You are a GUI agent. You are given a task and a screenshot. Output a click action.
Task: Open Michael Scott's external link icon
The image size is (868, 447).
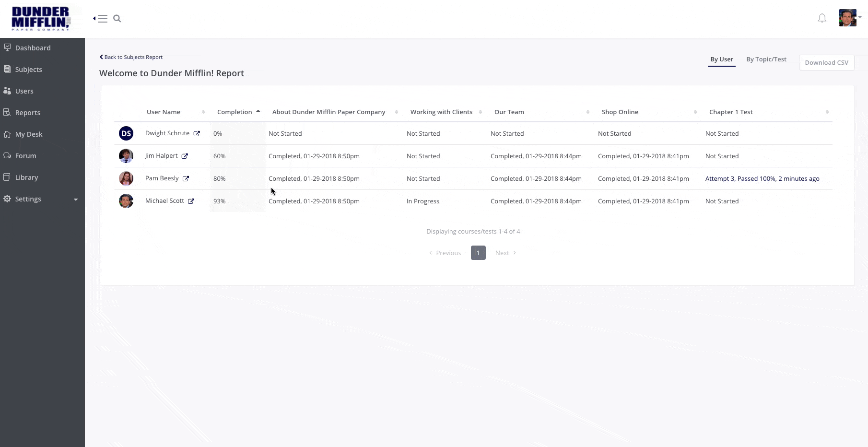[191, 201]
